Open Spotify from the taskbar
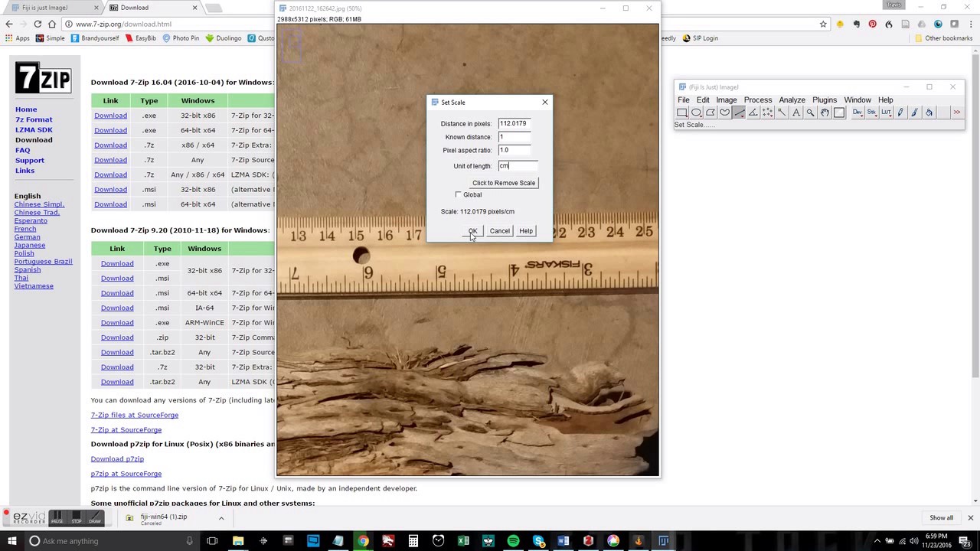Screen dimensions: 980x551 [513, 541]
